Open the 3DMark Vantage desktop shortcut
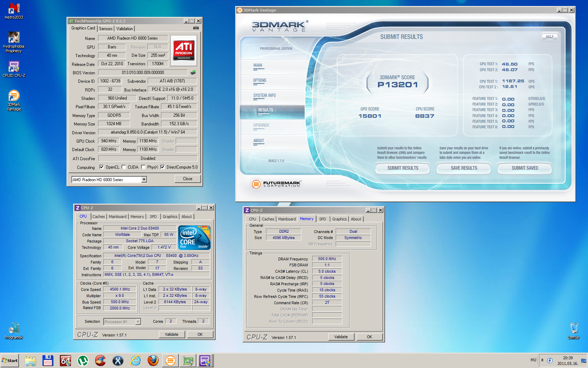588x368 pixels. click(x=14, y=100)
